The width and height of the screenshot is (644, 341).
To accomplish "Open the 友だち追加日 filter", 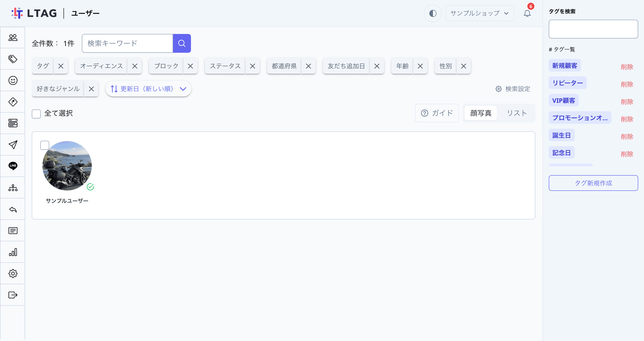I will click(x=346, y=66).
